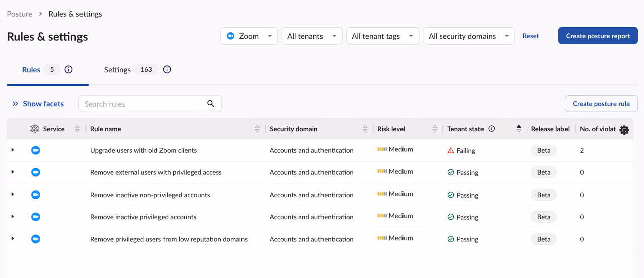Click the Reset filters link
This screenshot has width=644, height=278.
pos(531,36)
